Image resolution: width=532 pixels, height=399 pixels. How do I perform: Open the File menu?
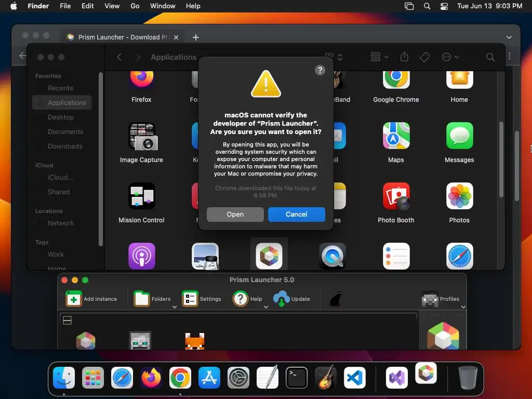click(x=65, y=6)
